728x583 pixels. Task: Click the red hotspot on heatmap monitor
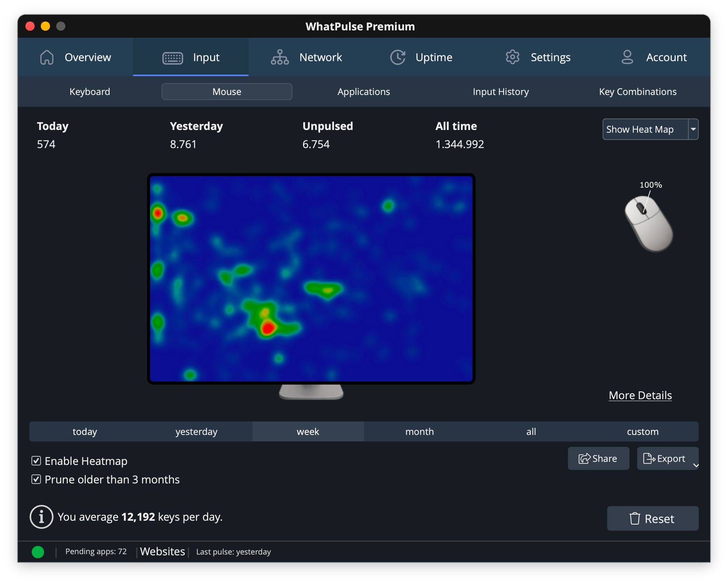coord(268,328)
